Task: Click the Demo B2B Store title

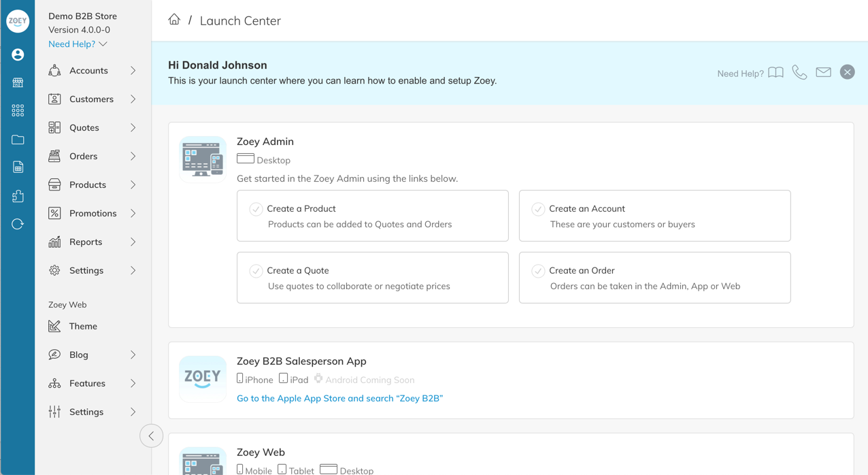Action: point(82,16)
